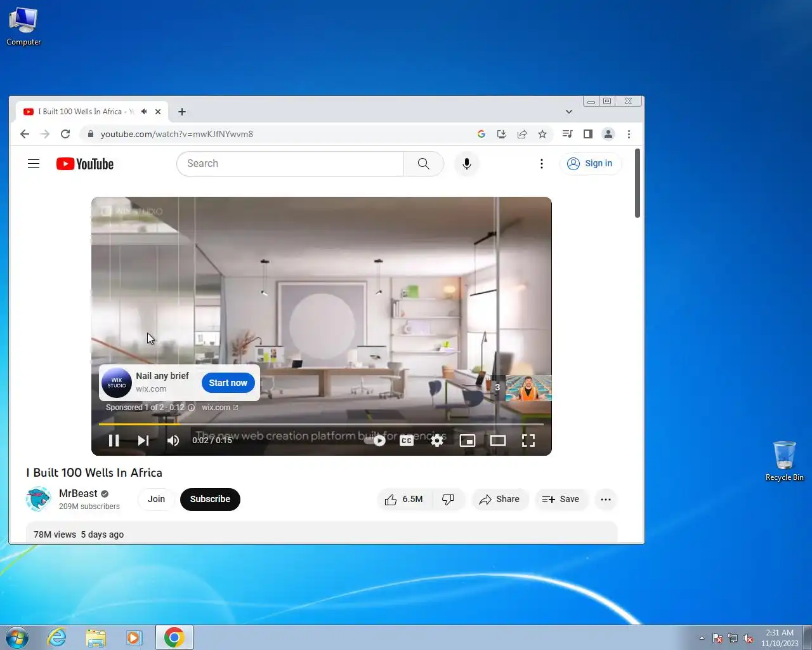Mute the video player volume icon
This screenshot has width=812, height=650.
point(173,441)
